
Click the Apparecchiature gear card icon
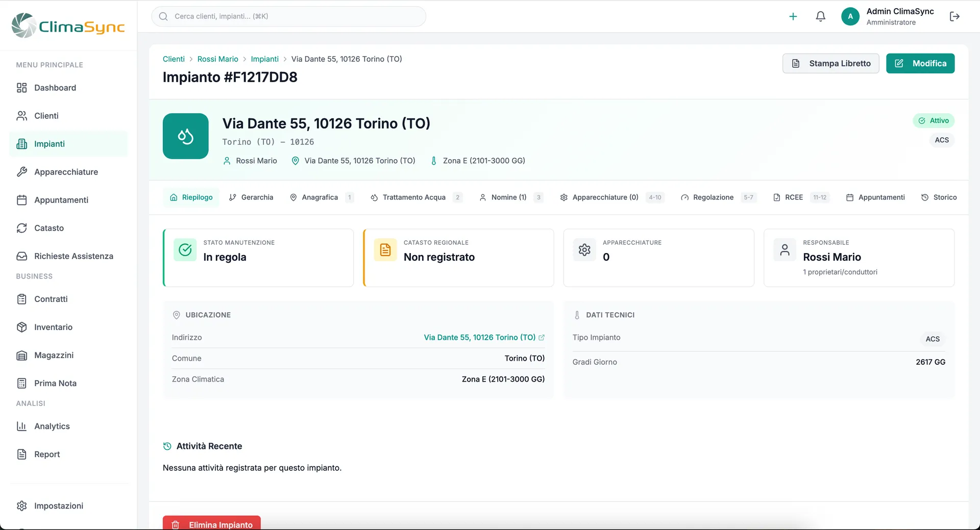click(584, 249)
